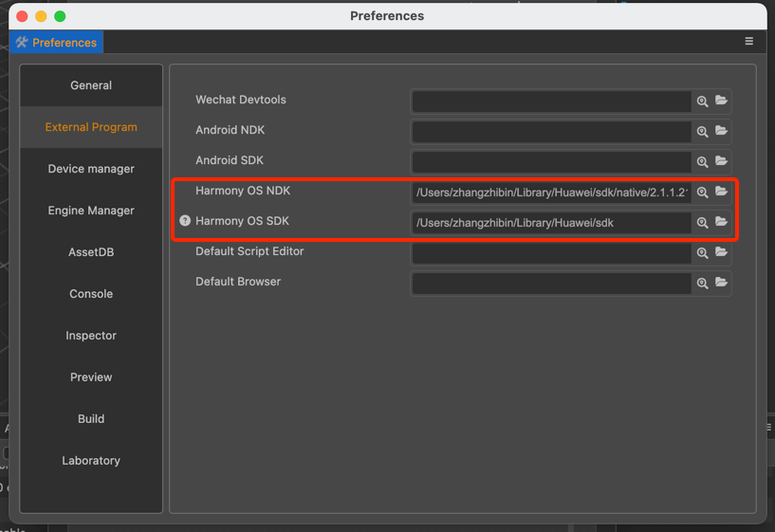Open folder browser for Android NDK path
The height and width of the screenshot is (532, 775).
(x=721, y=131)
